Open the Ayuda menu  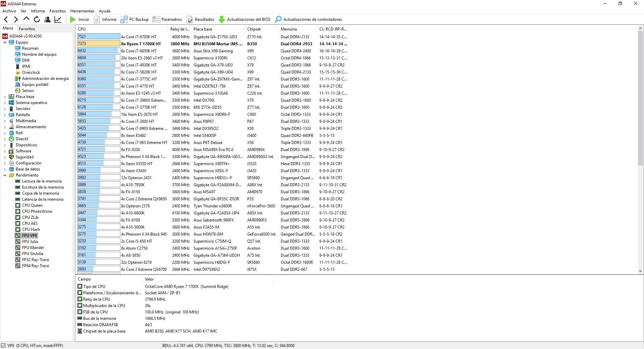pyautogui.click(x=105, y=11)
